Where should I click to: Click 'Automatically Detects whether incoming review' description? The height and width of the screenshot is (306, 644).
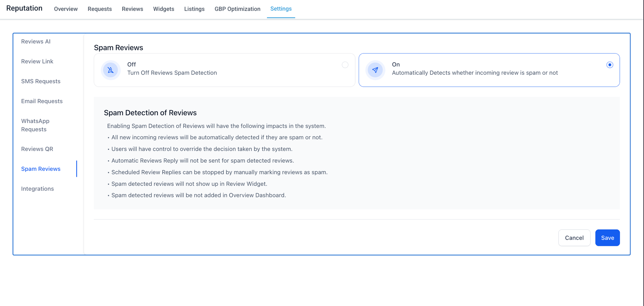pyautogui.click(x=475, y=73)
